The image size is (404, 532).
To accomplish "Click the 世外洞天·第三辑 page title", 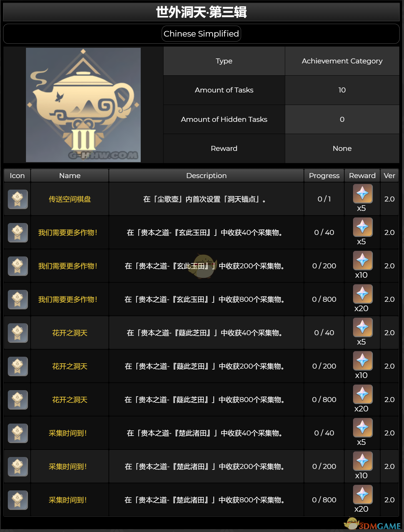I will click(x=201, y=12).
